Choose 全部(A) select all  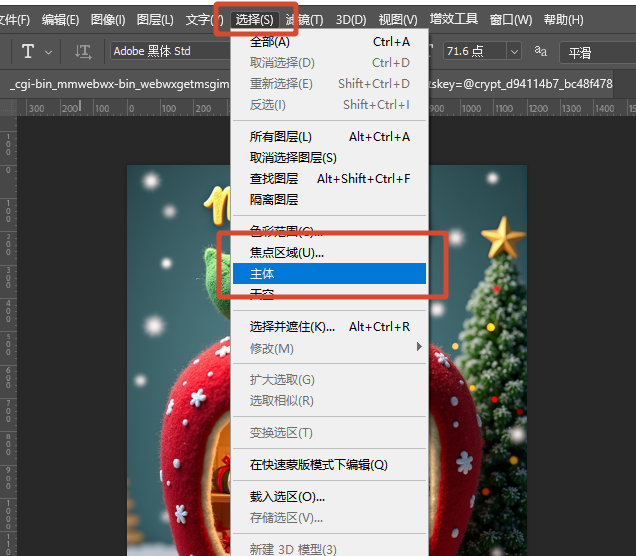point(329,42)
